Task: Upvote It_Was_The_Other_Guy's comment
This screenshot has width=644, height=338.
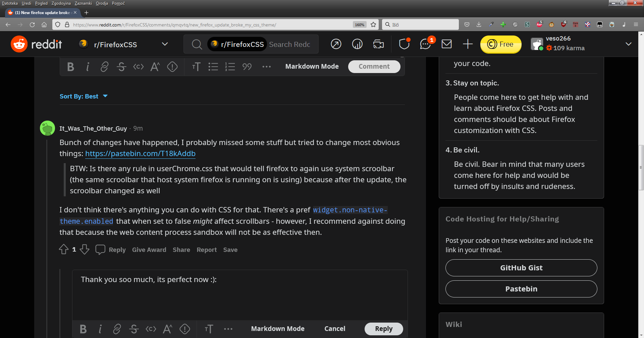Action: tap(64, 249)
